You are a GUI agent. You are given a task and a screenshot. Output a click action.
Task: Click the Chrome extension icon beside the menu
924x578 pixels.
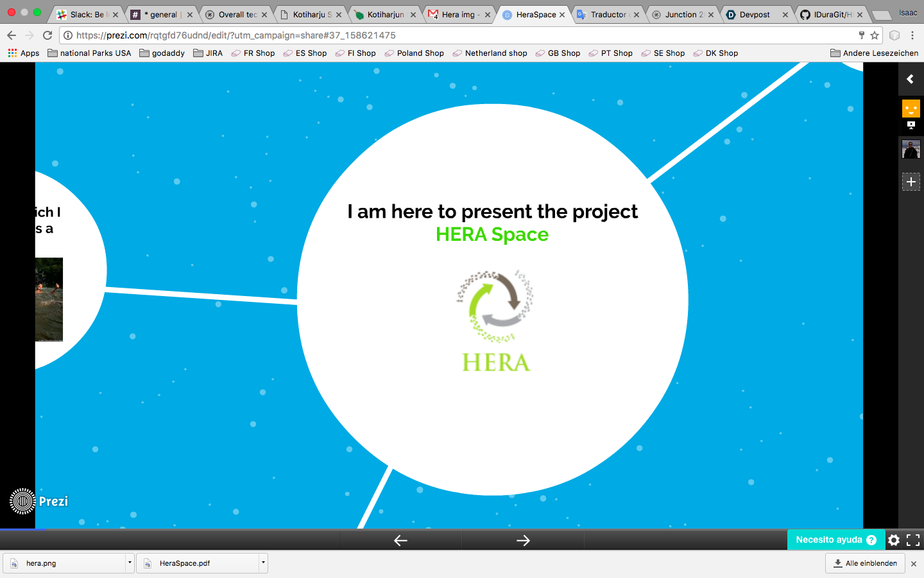click(894, 35)
